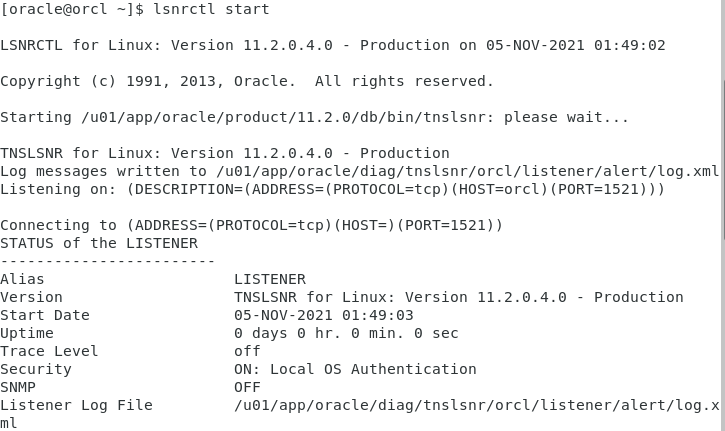Click the Listener Log File path value
The height and width of the screenshot is (431, 725).
pos(476,405)
